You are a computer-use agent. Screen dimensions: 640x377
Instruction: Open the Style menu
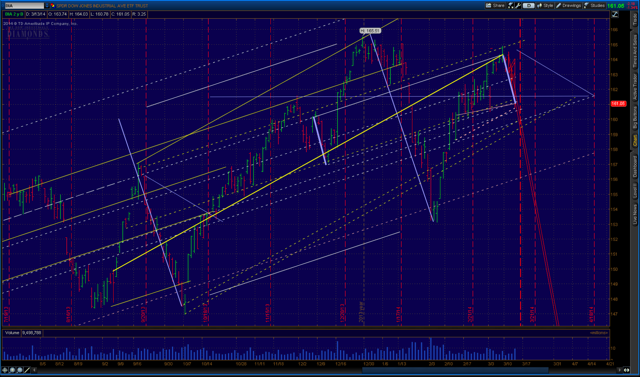(545, 6)
